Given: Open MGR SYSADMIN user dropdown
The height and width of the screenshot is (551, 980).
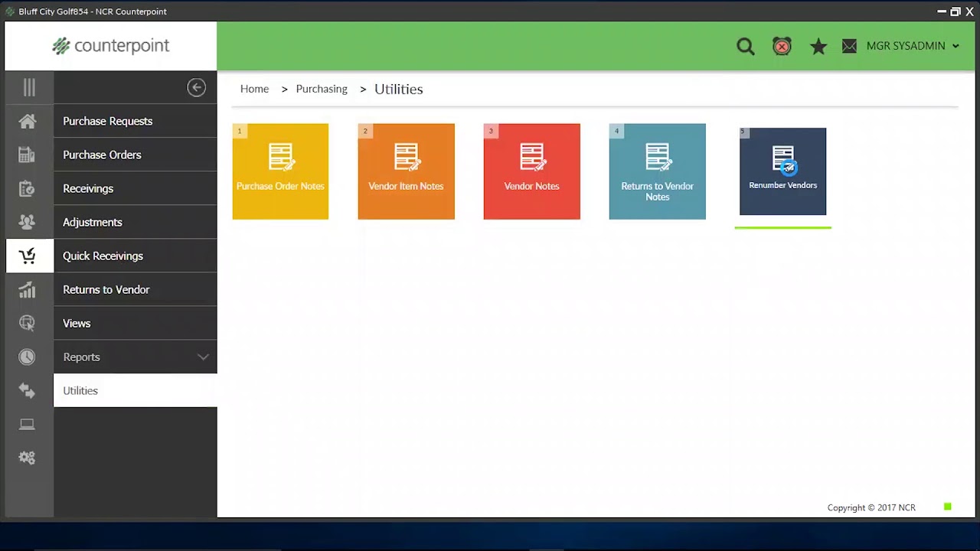Looking at the screenshot, I should (x=913, y=46).
